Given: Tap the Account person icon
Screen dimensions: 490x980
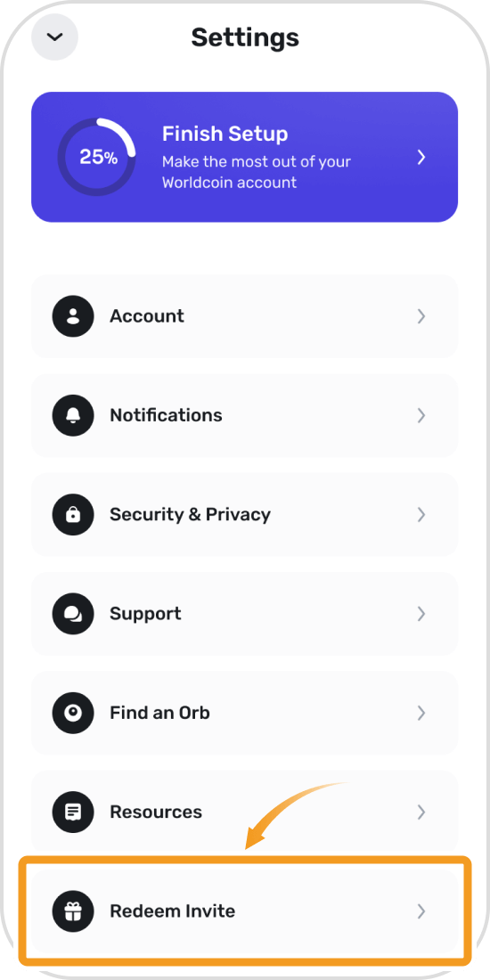Looking at the screenshot, I should [x=73, y=316].
